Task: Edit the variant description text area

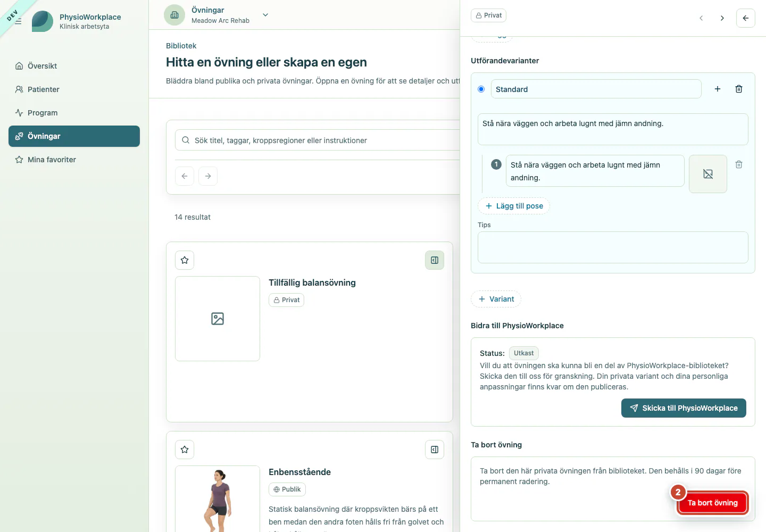Action: (x=613, y=129)
